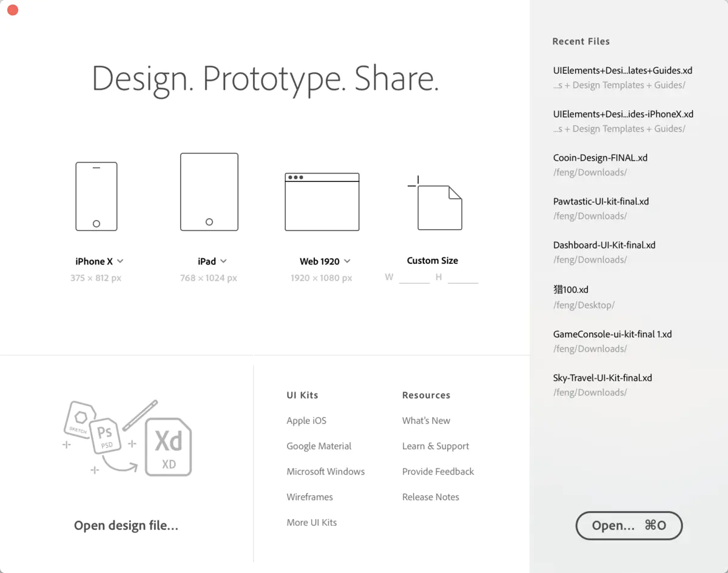Viewport: 728px width, 573px height.
Task: Open the What's New resource
Action: 426,421
